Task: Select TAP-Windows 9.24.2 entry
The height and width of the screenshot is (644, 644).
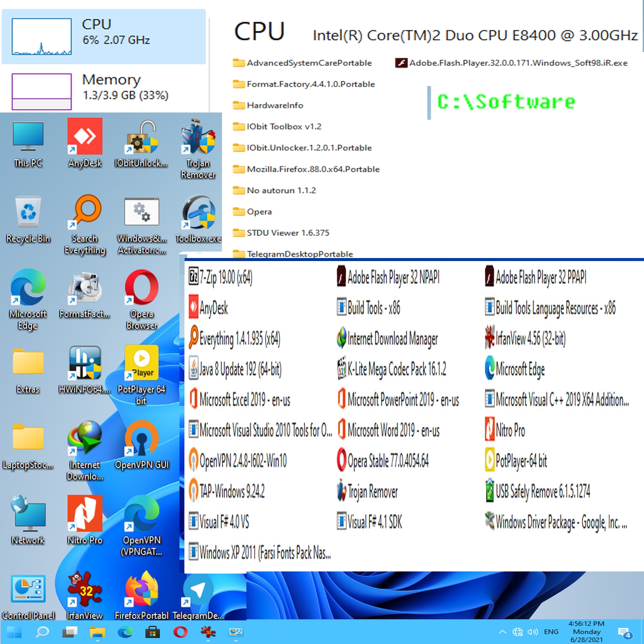Action: [227, 491]
